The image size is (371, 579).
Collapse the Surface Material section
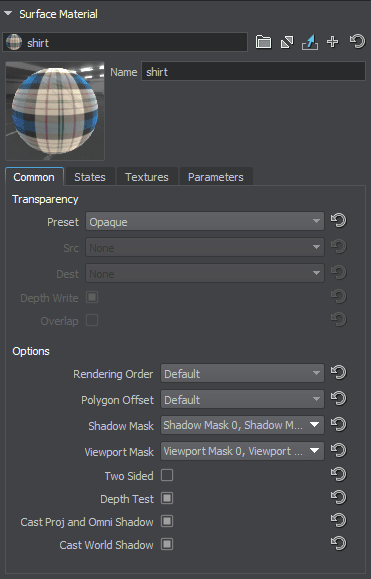pyautogui.click(x=8, y=14)
